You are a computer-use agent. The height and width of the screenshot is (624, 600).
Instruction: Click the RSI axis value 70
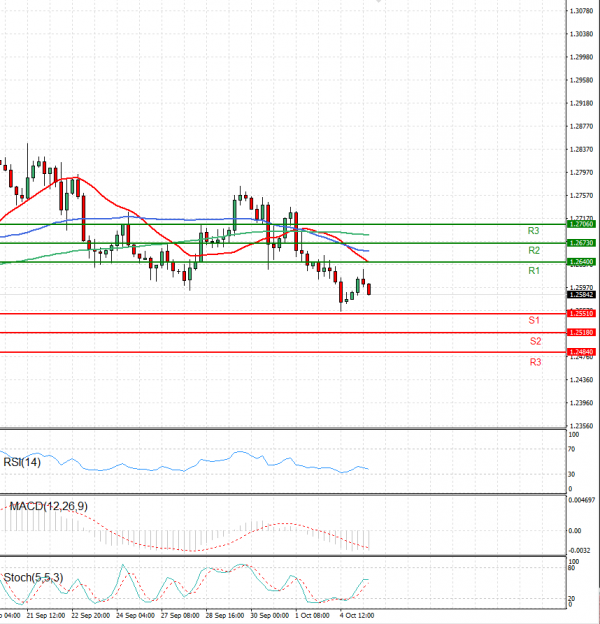coord(571,449)
